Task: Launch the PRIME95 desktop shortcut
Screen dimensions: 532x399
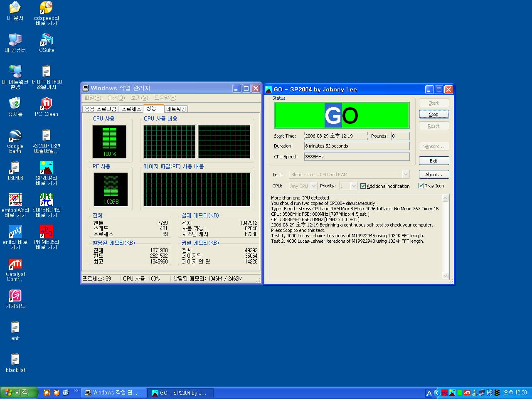Action: (47, 237)
